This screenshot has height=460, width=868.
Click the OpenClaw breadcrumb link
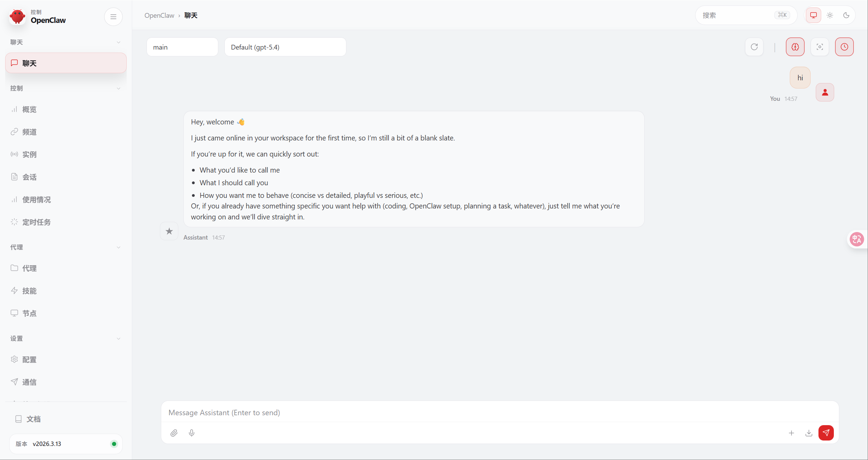[159, 15]
